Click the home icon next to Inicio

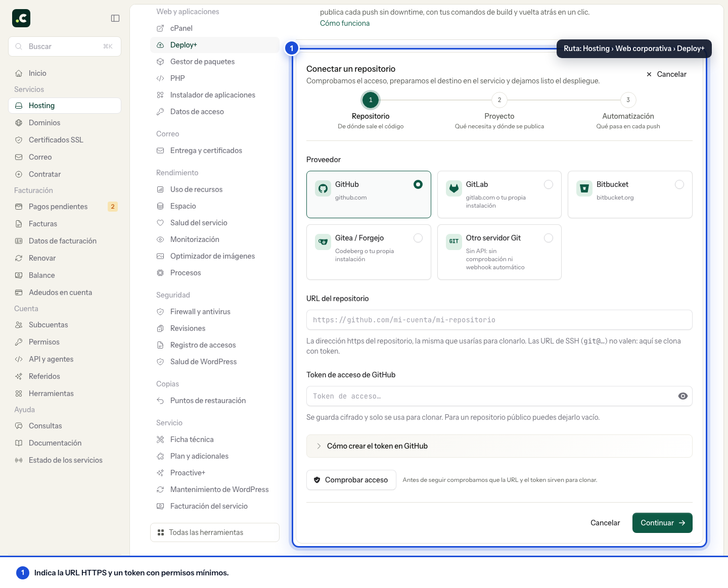[19, 73]
